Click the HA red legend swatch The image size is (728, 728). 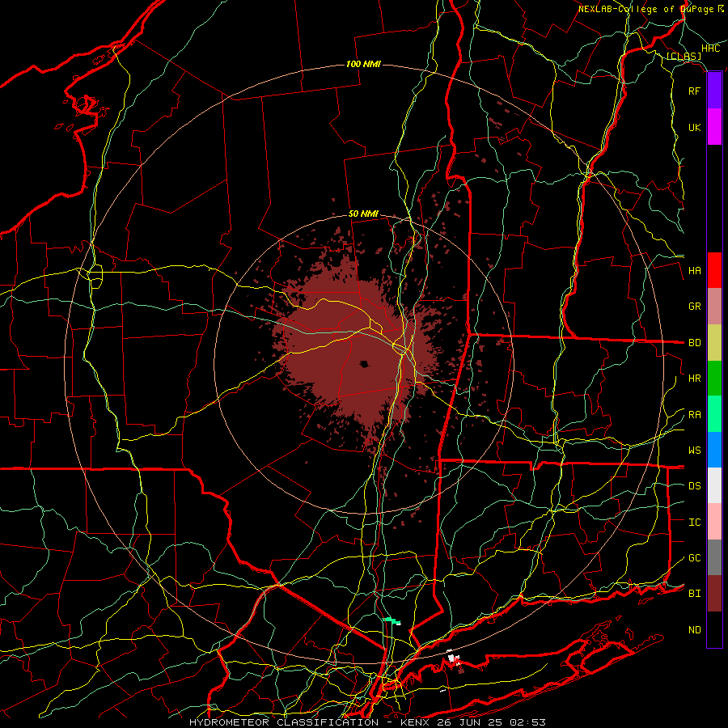714,270
